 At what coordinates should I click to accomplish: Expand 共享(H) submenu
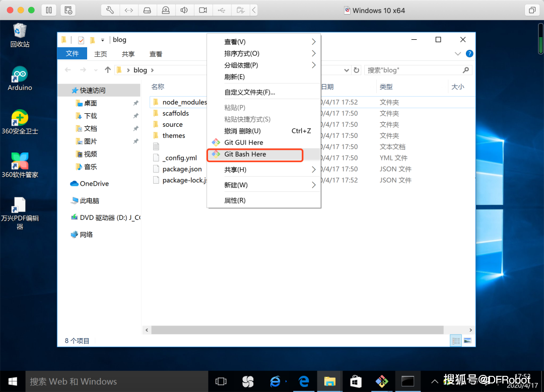click(x=263, y=170)
